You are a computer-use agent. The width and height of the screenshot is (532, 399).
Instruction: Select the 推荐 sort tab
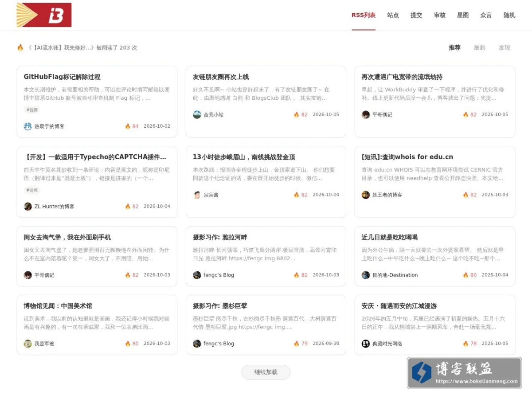click(x=454, y=47)
